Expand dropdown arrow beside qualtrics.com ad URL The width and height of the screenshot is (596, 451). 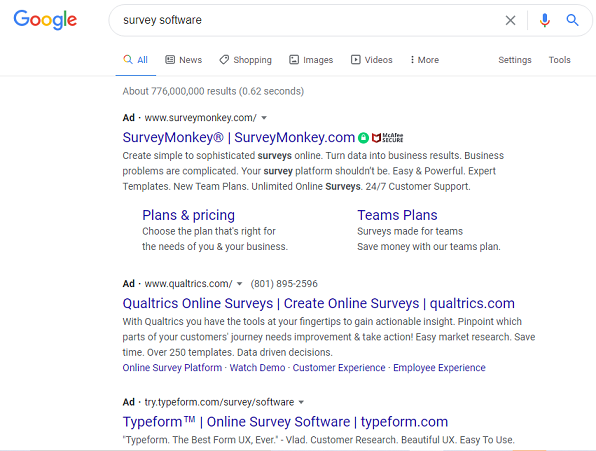(x=239, y=284)
